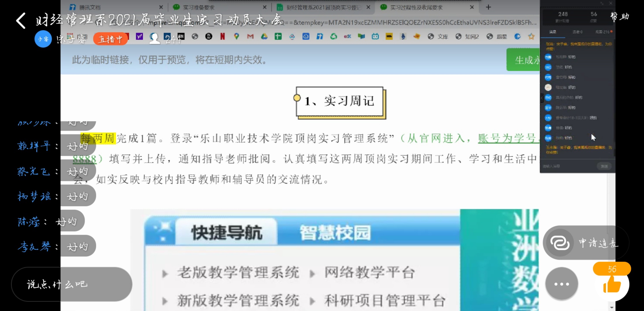Viewport: 644px width, 311px height.
Task: Tap the back arrow beside the livestream title
Action: [x=21, y=21]
